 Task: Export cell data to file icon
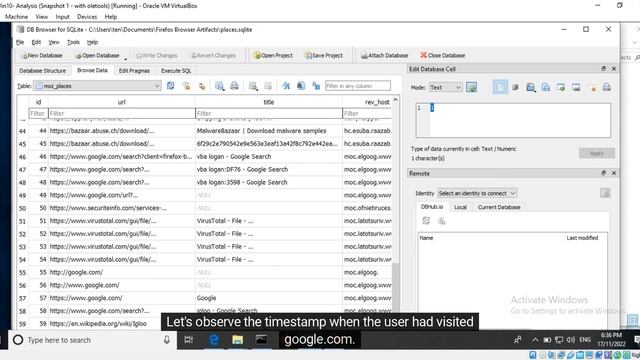click(576, 87)
